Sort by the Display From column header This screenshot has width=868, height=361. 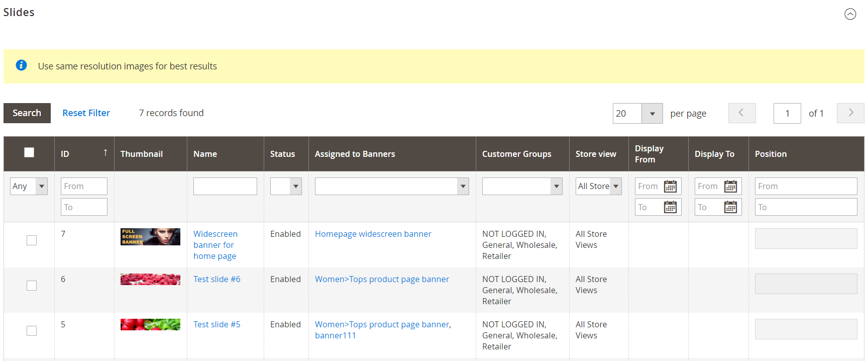pyautogui.click(x=649, y=154)
